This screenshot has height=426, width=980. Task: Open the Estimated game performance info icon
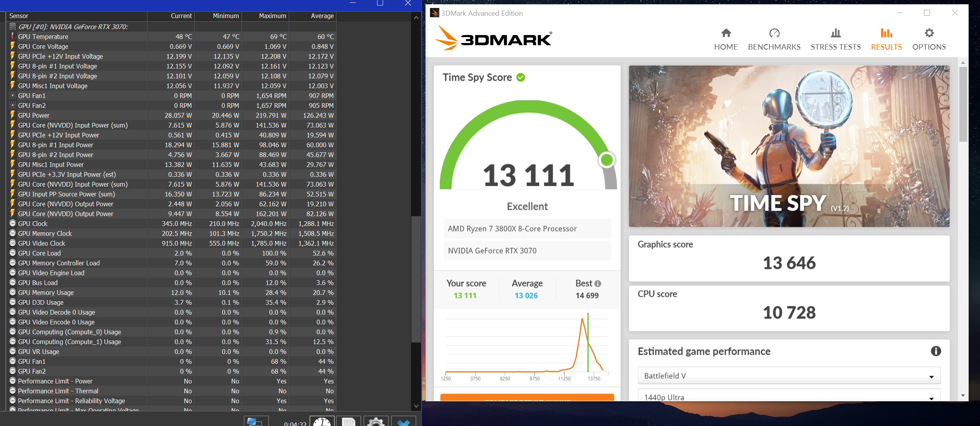pos(936,351)
